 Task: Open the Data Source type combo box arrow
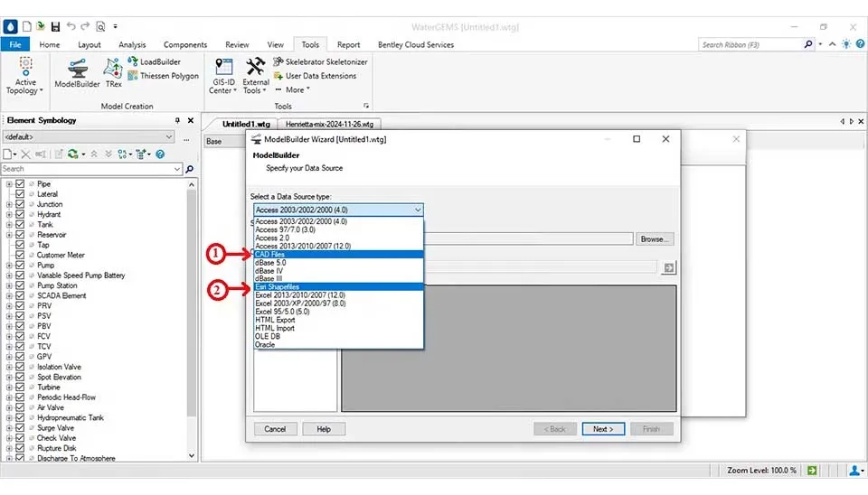pos(418,210)
